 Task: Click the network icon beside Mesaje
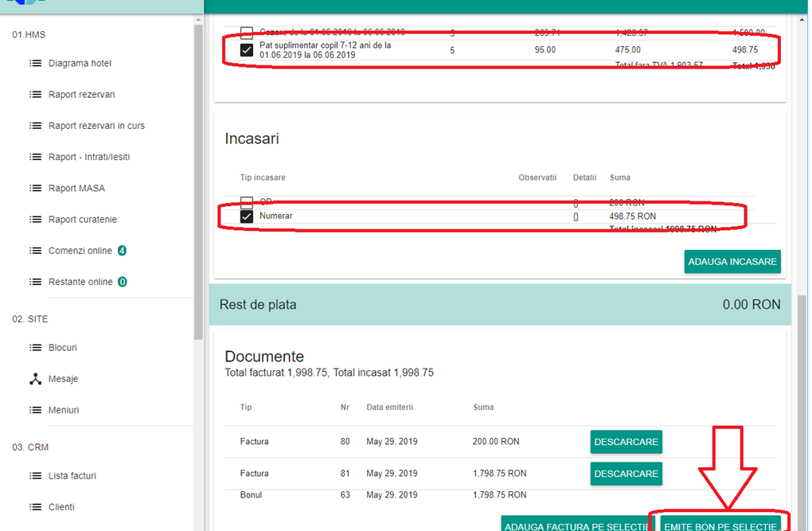click(35, 379)
